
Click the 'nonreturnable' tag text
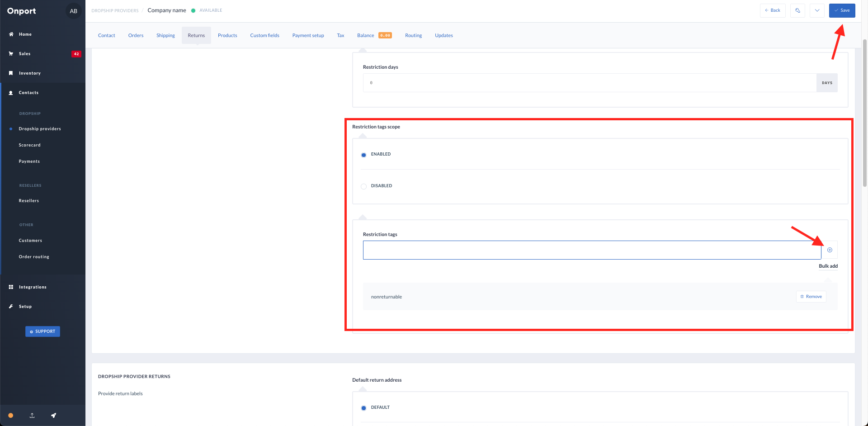point(387,297)
